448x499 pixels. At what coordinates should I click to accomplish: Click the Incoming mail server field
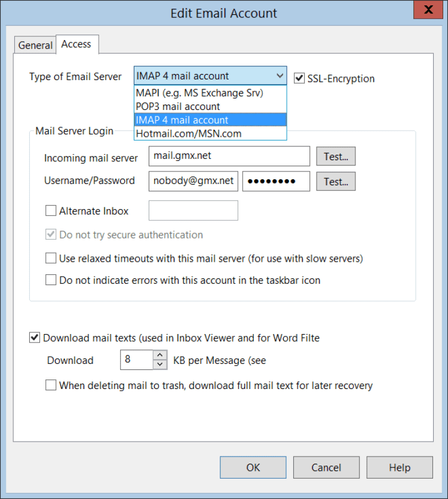pyautogui.click(x=229, y=156)
